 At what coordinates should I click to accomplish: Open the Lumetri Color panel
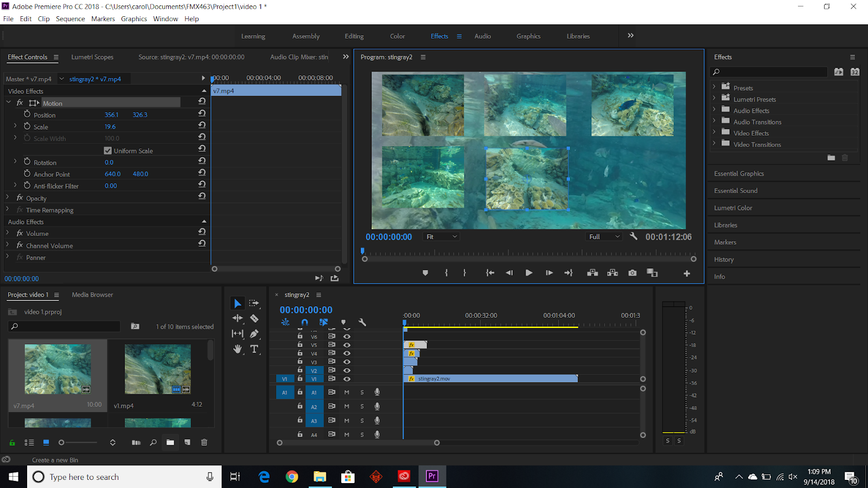pyautogui.click(x=733, y=208)
